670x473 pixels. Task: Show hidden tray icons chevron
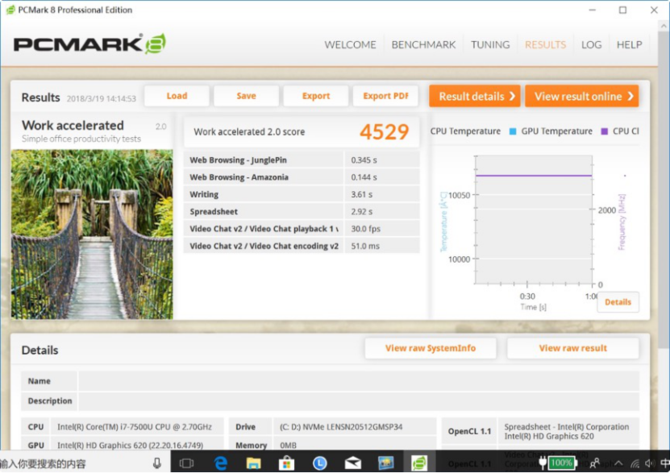point(618,463)
